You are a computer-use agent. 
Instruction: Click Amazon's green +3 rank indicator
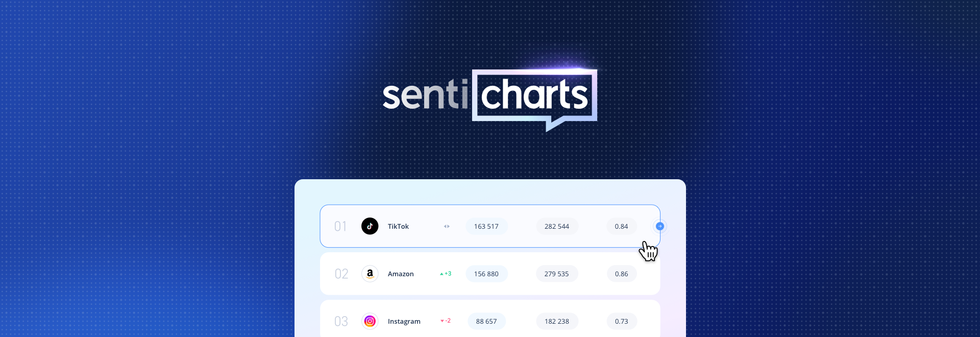tap(446, 274)
